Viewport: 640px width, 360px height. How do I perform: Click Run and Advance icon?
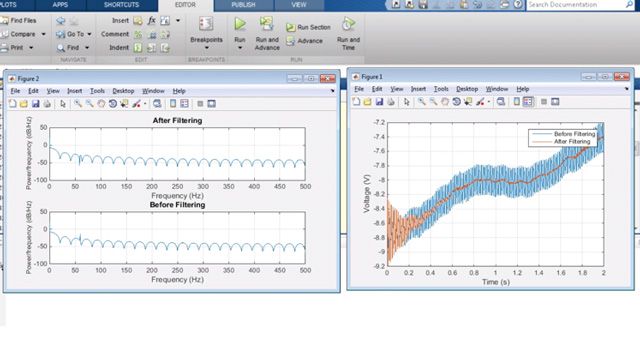[x=267, y=24]
